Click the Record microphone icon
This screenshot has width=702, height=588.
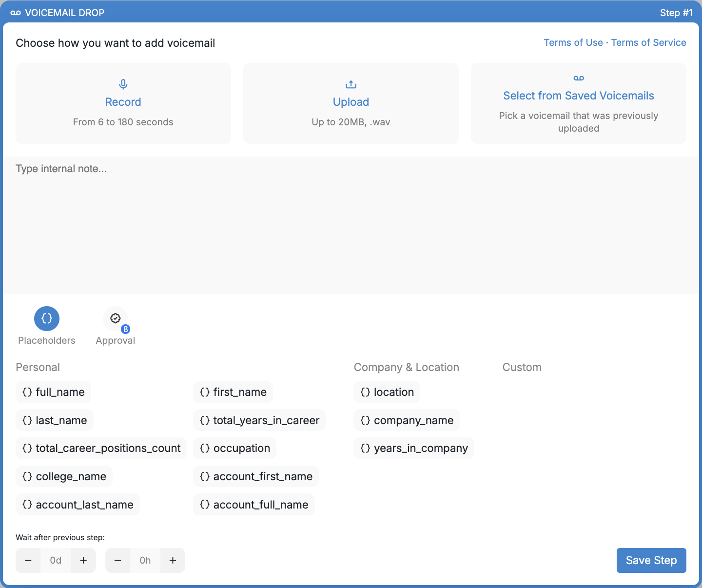tap(123, 84)
